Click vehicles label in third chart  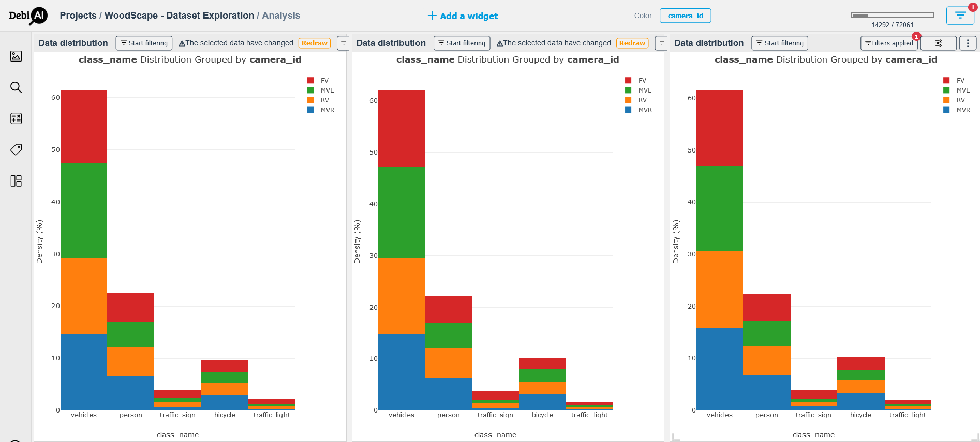tap(720, 415)
